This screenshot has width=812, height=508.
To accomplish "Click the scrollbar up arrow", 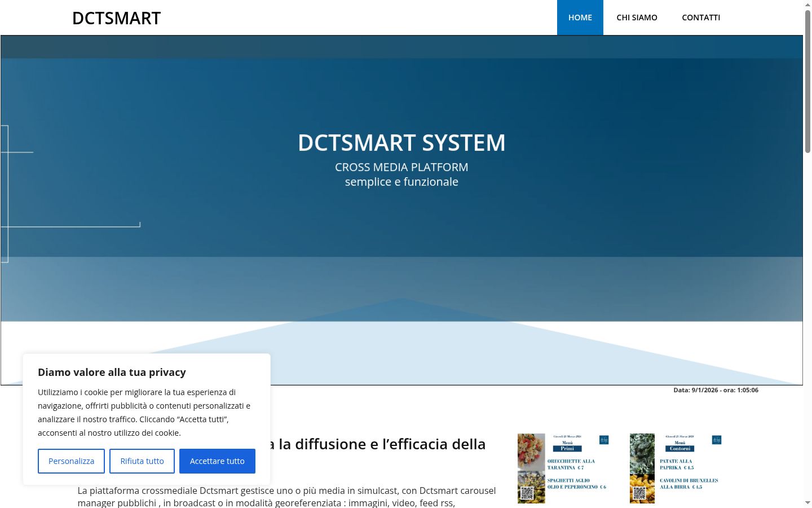I will pyautogui.click(x=807, y=5).
